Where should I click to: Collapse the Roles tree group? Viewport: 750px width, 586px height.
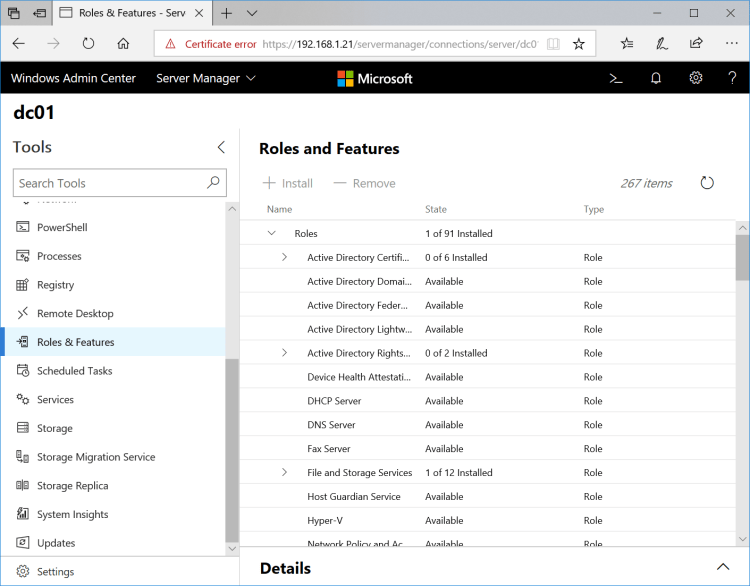(x=271, y=233)
